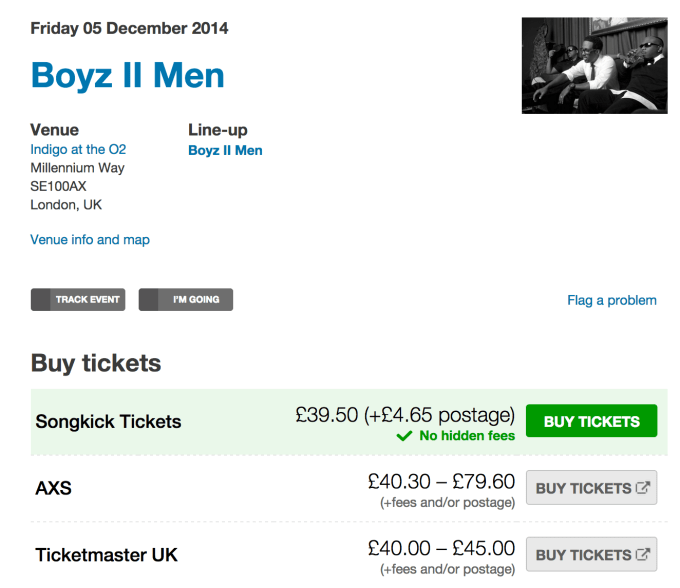Open the band photo thumbnail
This screenshot has width=680, height=588.
(594, 65)
